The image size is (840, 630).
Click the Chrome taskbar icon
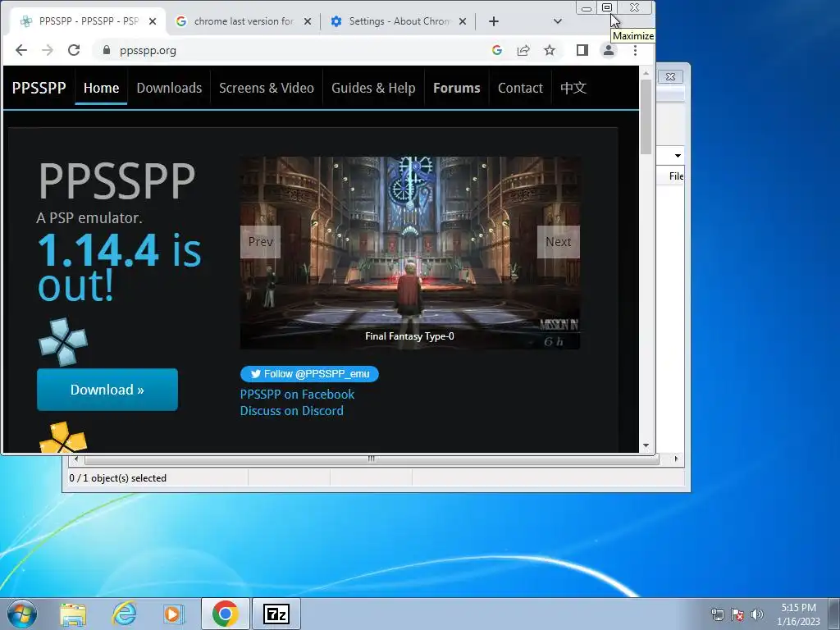(x=225, y=614)
